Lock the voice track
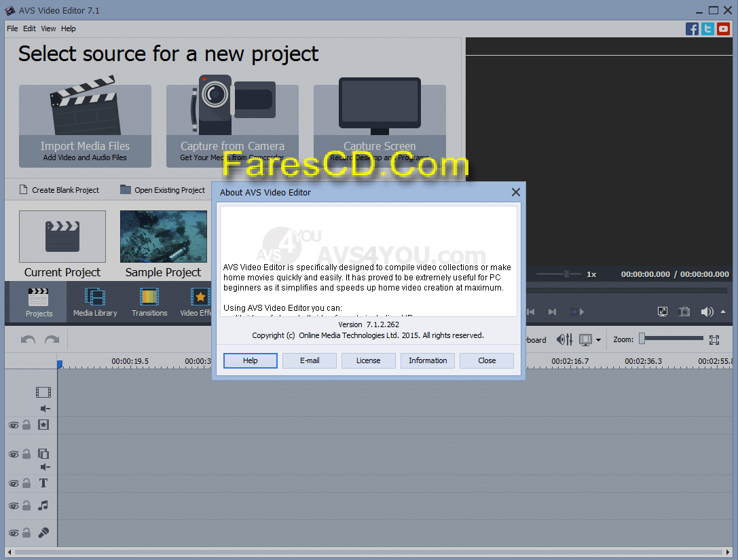 27,533
